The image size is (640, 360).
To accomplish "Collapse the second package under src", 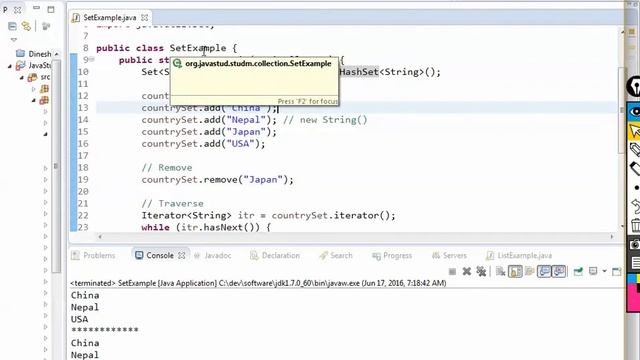I will [33, 100].
